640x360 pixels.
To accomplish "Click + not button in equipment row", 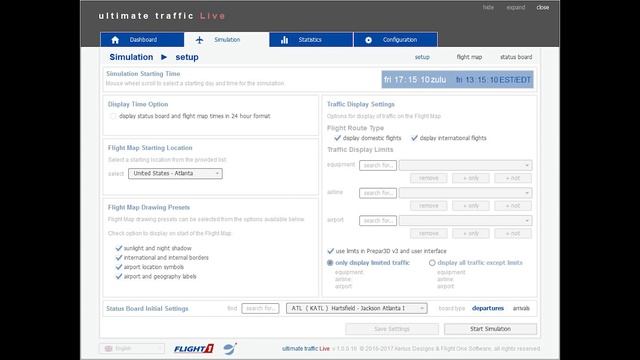I will [513, 178].
